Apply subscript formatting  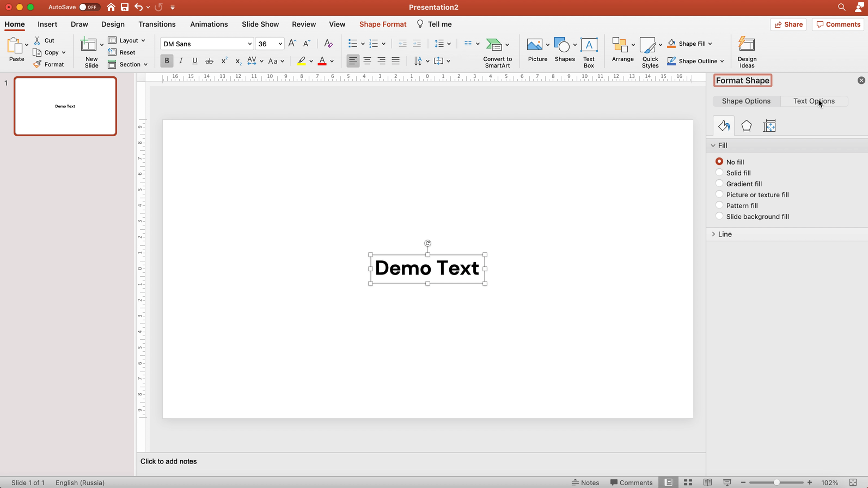(x=238, y=61)
